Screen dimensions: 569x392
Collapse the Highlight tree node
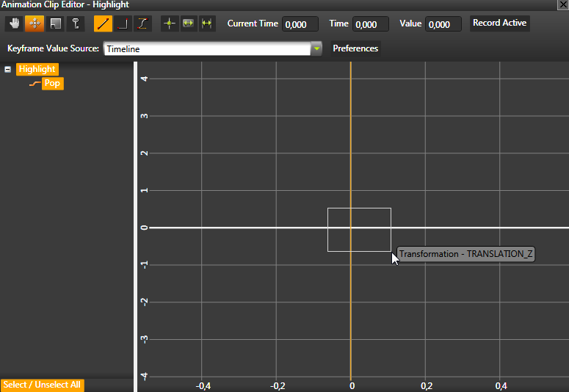(x=8, y=70)
